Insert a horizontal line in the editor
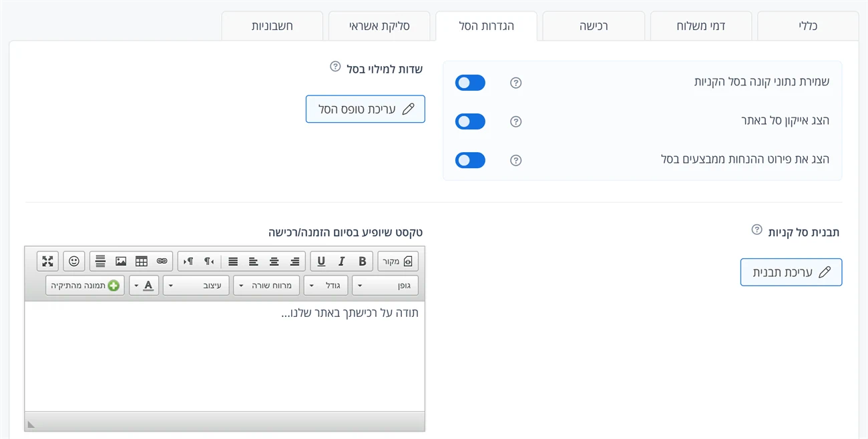 [100, 262]
